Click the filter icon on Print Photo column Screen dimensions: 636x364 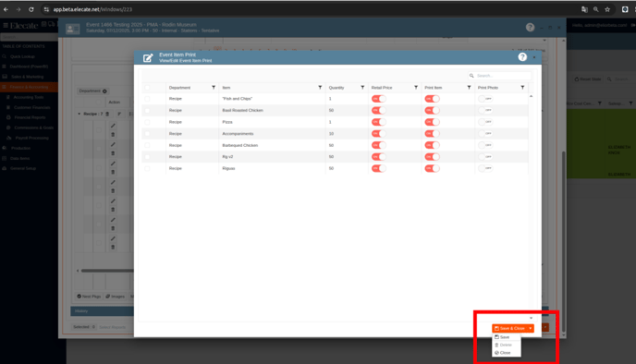point(522,88)
